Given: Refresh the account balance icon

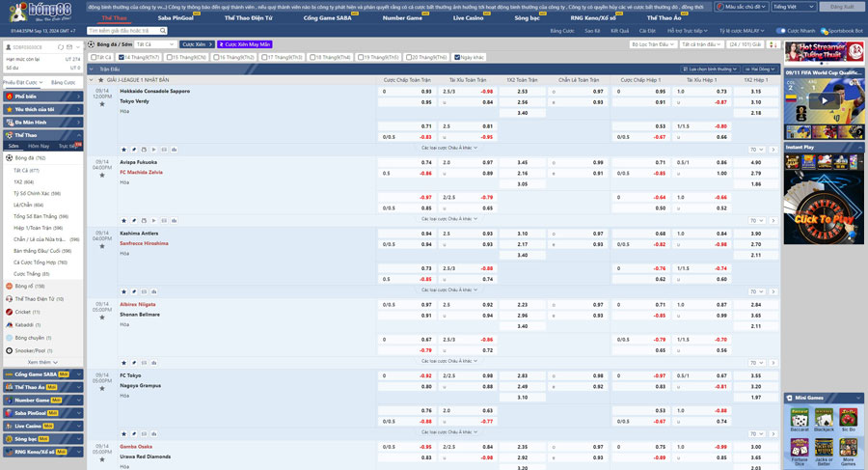Looking at the screenshot, I should coord(61,47).
